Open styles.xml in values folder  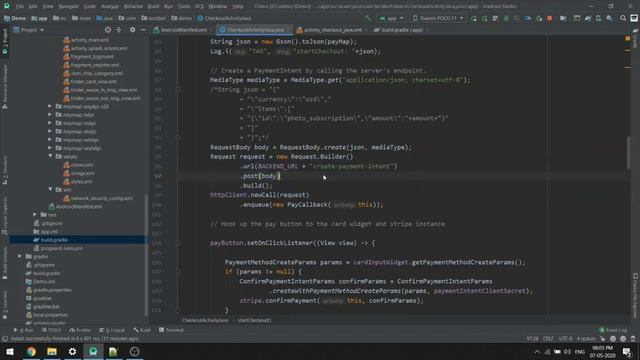78,181
